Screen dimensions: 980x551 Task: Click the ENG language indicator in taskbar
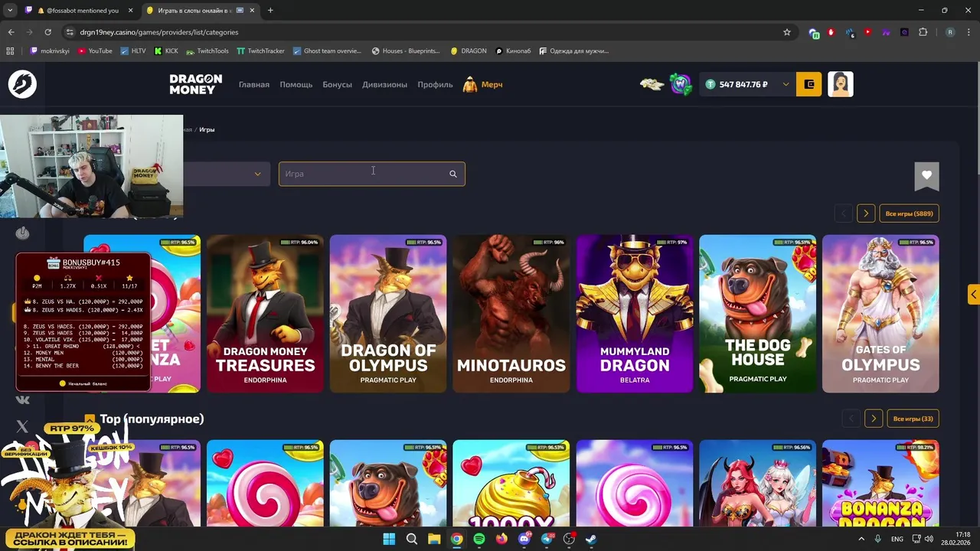(x=897, y=539)
